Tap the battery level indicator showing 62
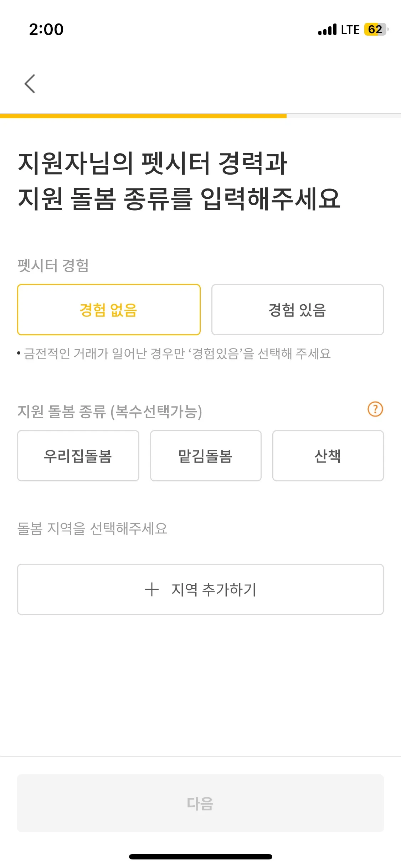The width and height of the screenshot is (401, 868). point(376,29)
